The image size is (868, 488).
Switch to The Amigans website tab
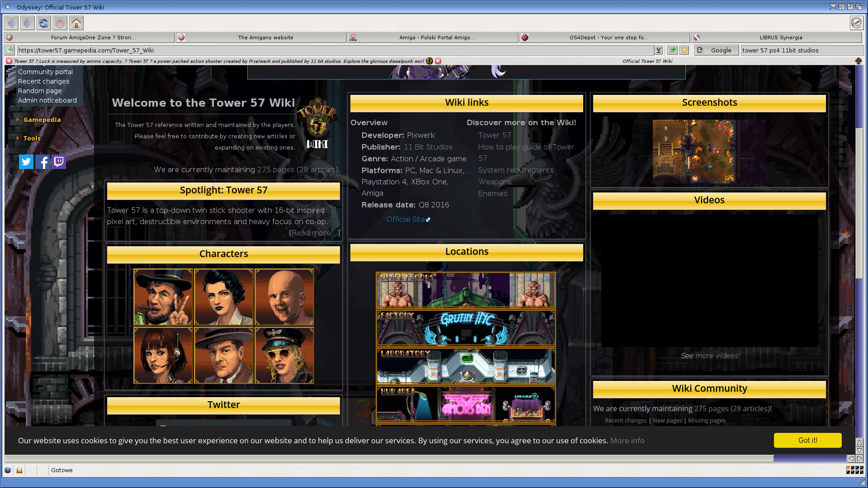pyautogui.click(x=261, y=38)
